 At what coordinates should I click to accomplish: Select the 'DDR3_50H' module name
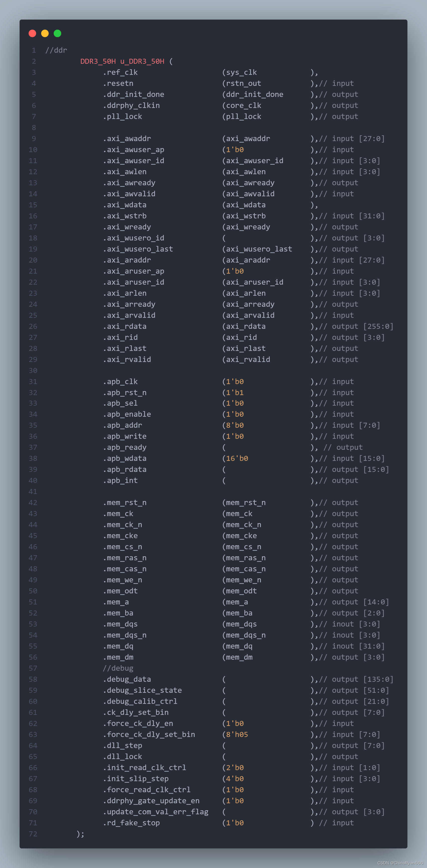click(98, 61)
